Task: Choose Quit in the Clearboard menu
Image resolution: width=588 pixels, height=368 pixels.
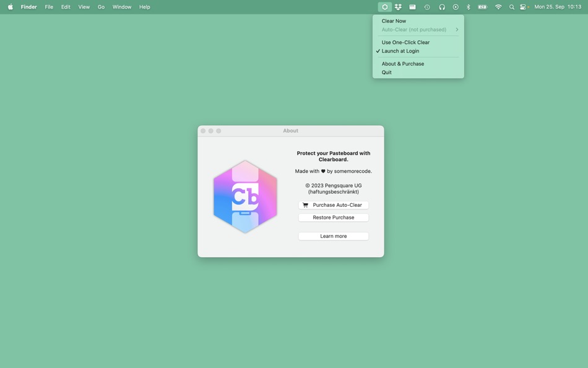Action: (x=418, y=72)
